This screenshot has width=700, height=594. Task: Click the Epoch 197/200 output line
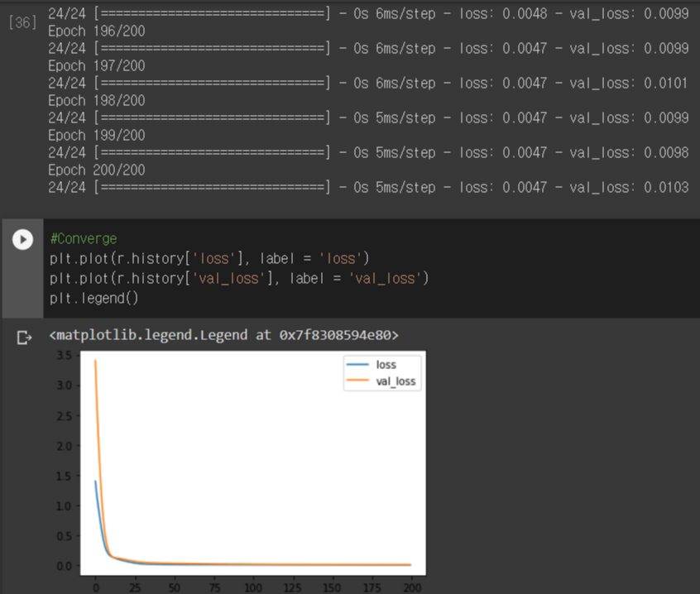(97, 66)
